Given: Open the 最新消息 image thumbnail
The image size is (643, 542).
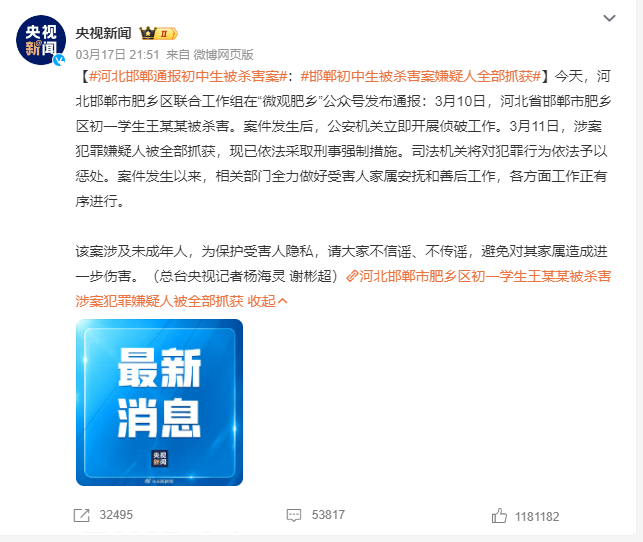Looking at the screenshot, I should 160,403.
